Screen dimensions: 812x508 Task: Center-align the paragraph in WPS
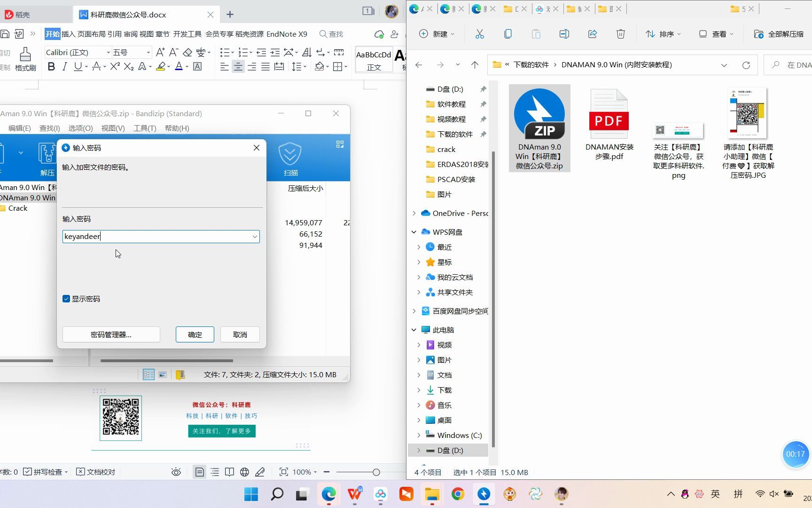pos(238,67)
